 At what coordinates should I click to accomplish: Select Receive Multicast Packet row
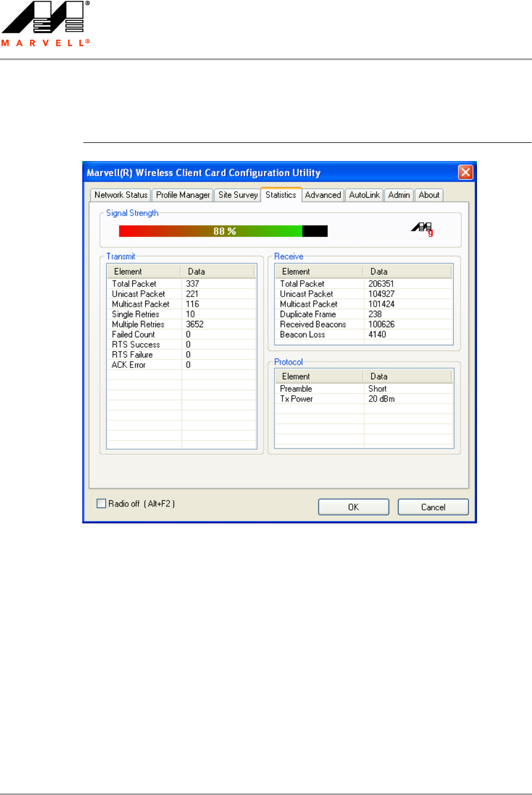pos(364,304)
